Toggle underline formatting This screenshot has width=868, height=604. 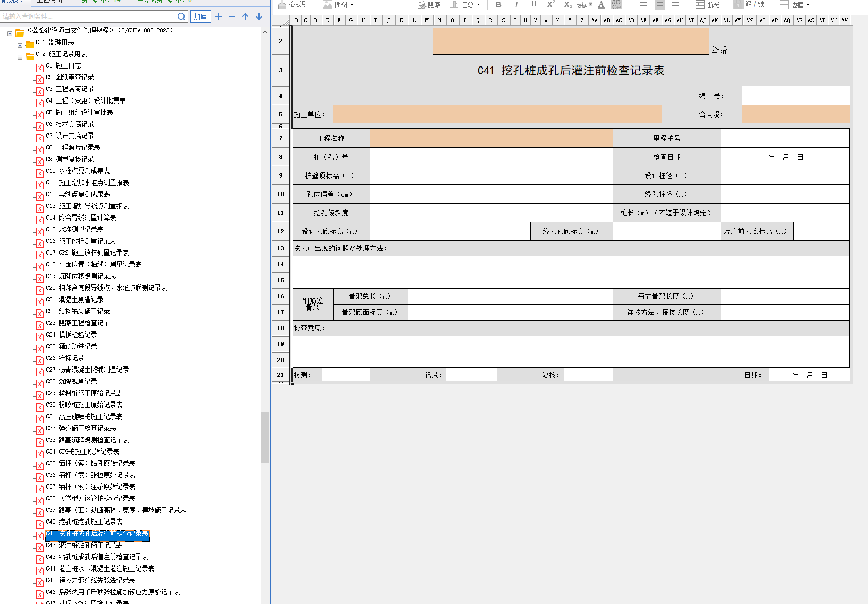tap(533, 5)
